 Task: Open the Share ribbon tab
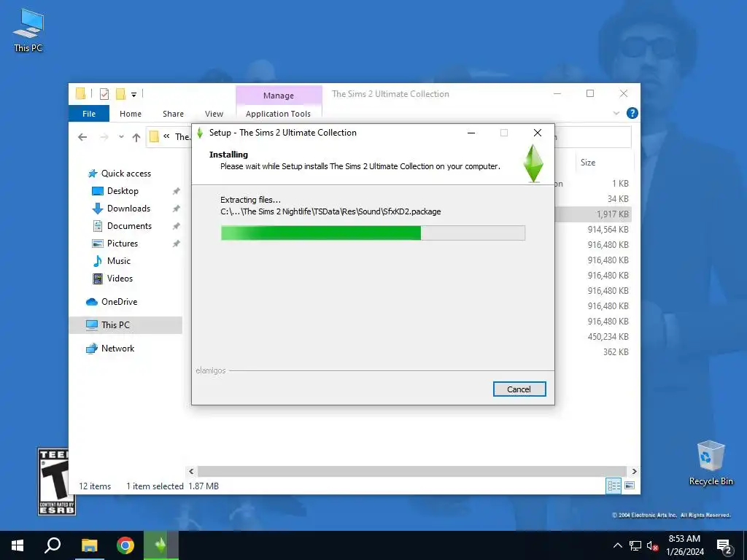pos(173,114)
